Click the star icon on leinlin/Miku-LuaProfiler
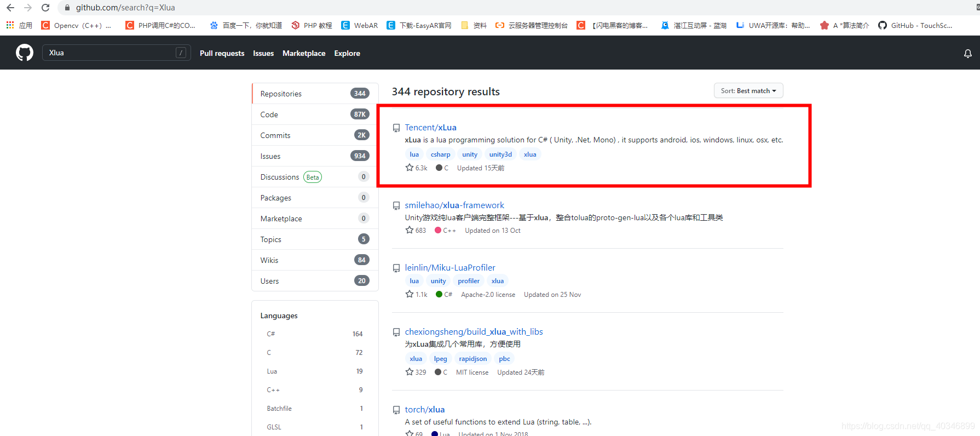 point(410,294)
